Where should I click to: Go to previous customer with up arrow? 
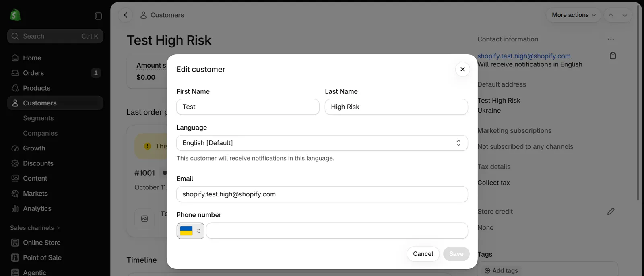[x=611, y=15]
